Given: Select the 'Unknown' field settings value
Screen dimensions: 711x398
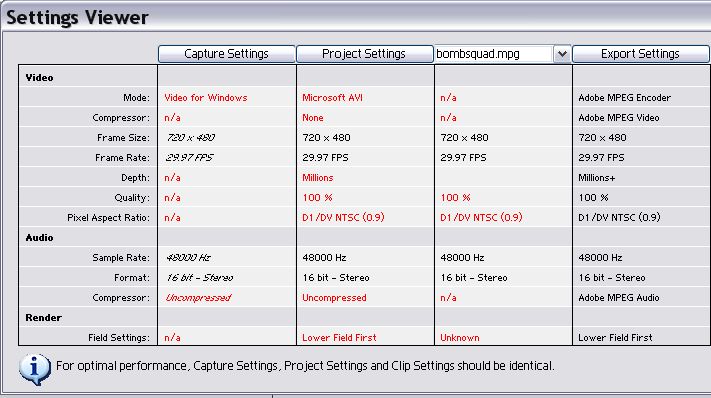Looking at the screenshot, I should 460,338.
